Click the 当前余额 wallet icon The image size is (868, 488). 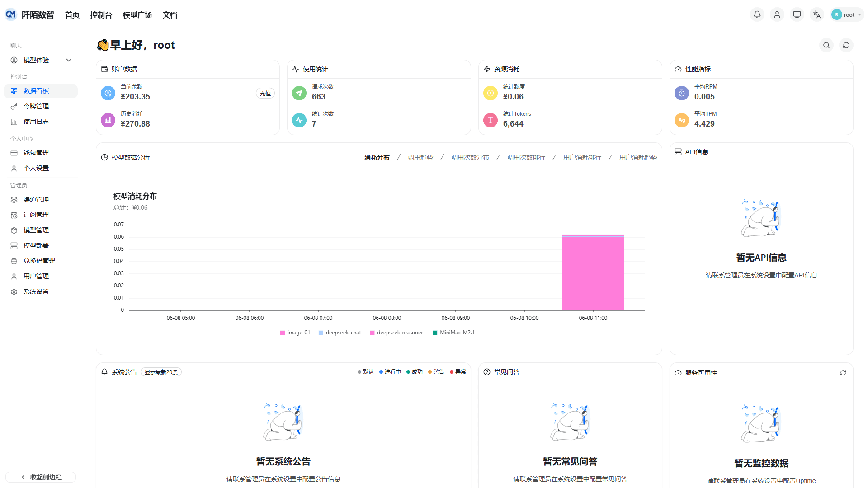pos(108,93)
